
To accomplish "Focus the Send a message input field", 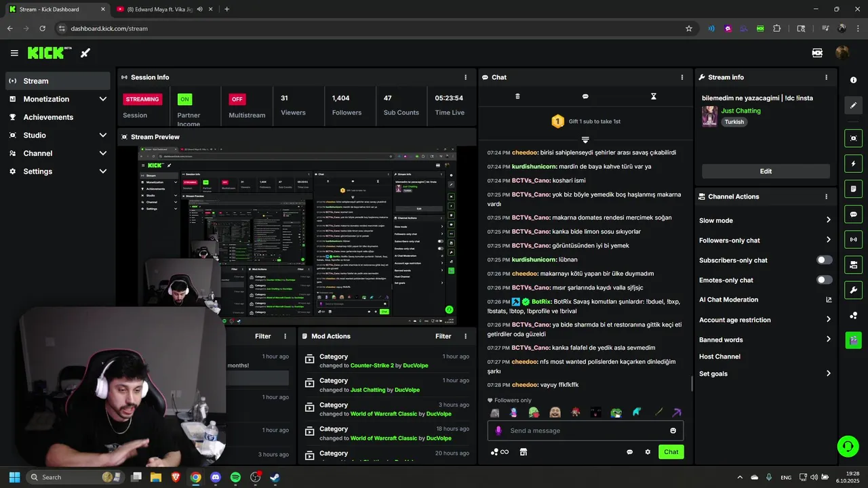I will tap(585, 430).
